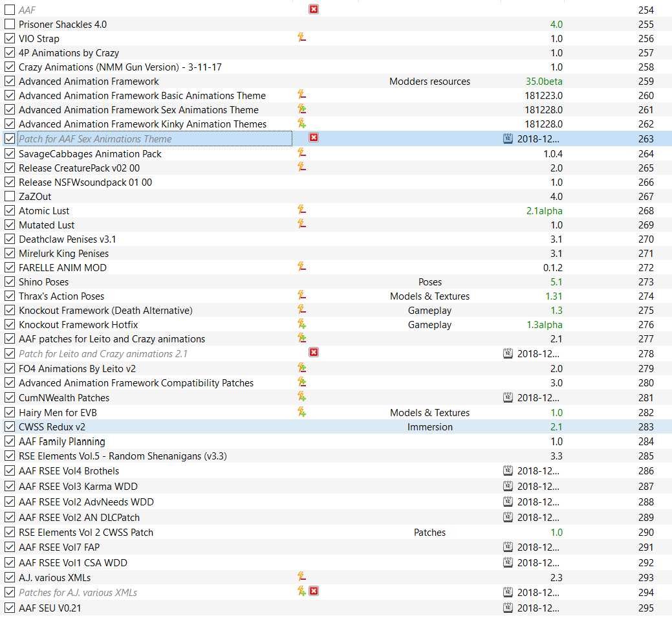Click the 35.0beta version value
The image size is (672, 618).
point(544,81)
